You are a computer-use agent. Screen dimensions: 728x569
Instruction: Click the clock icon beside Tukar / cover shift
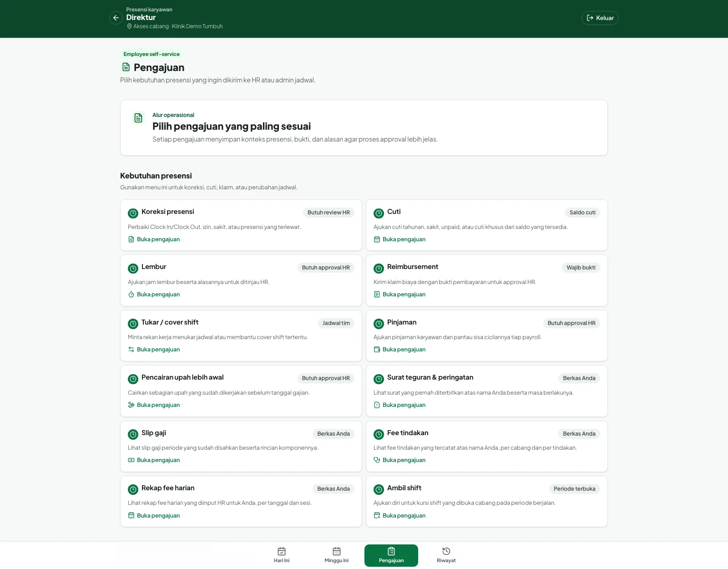[x=133, y=324]
